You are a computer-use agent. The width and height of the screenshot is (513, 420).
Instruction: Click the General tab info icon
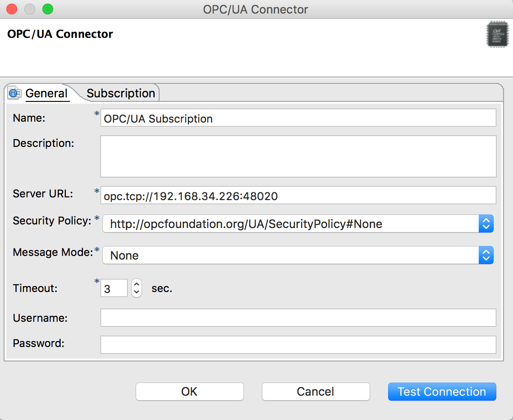point(14,93)
